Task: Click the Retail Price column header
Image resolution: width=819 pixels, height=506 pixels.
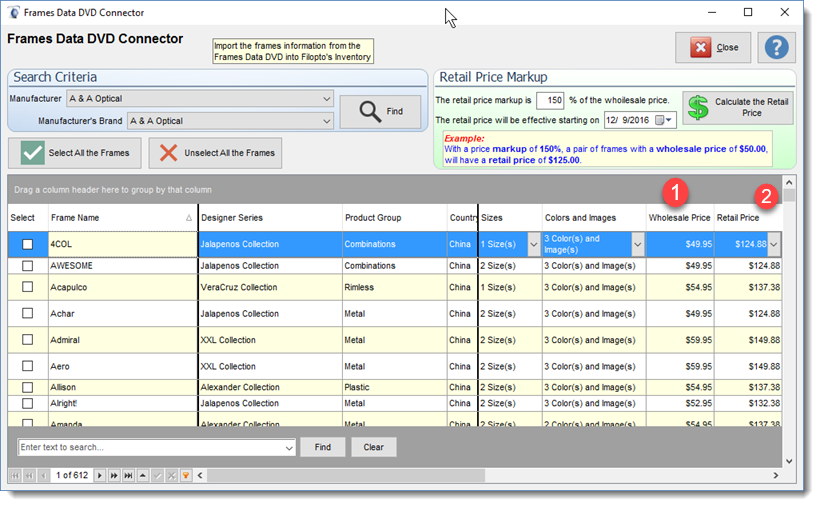Action: pos(747,218)
